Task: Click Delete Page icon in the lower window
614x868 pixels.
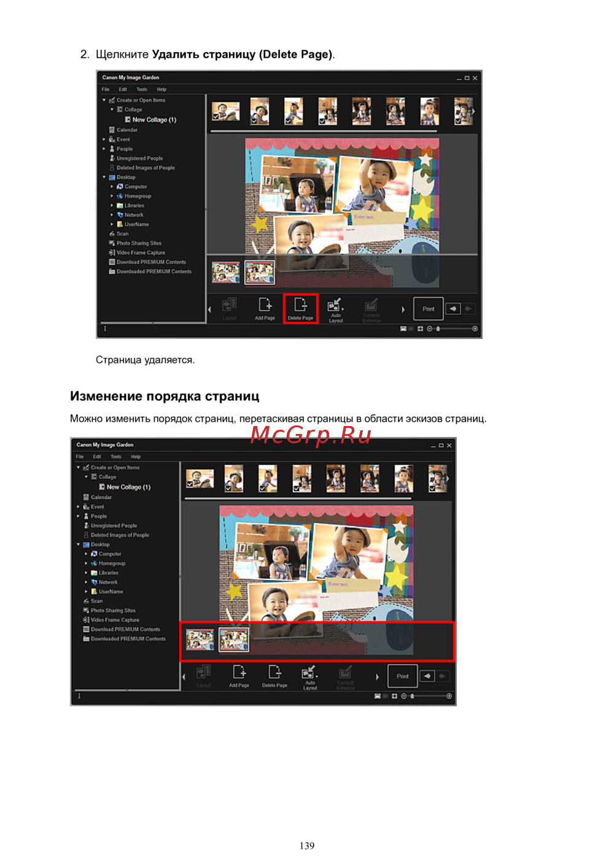Action: click(x=274, y=675)
